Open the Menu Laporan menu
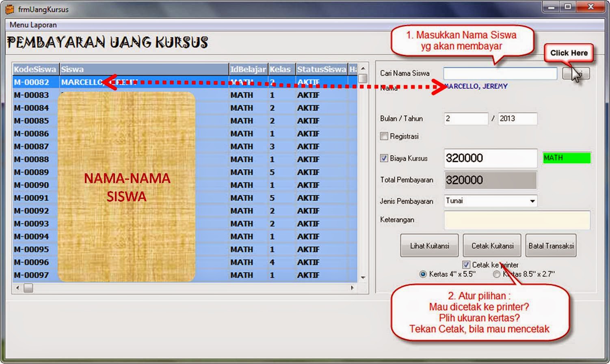610x364 pixels. [33, 25]
